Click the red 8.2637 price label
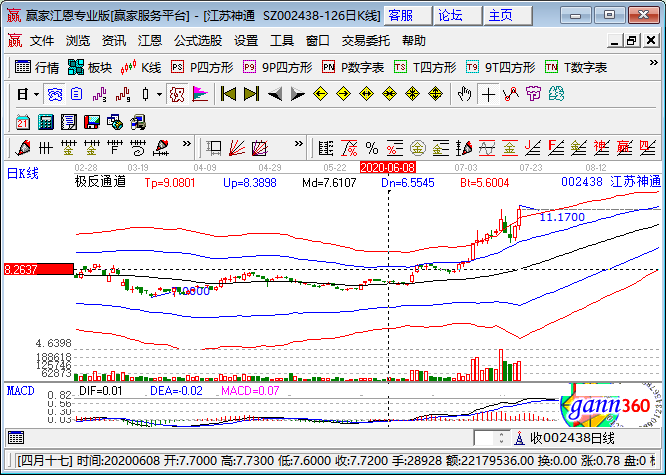 38,269
